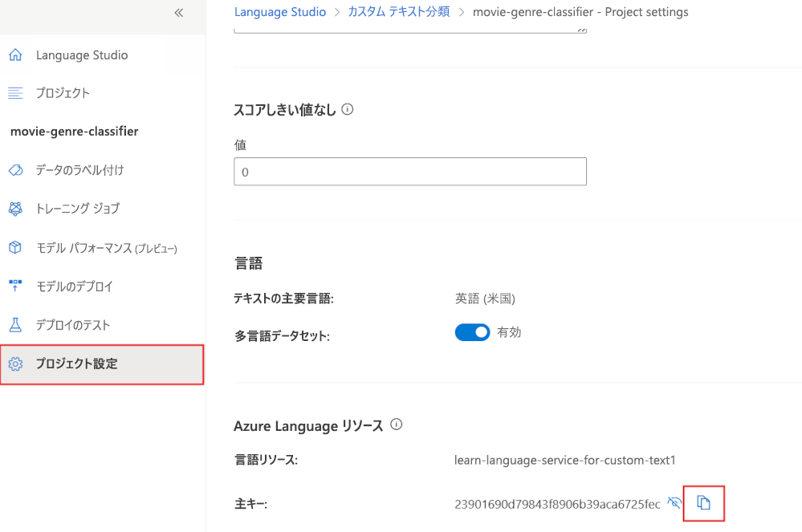The image size is (802, 532).
Task: Click the 主キー label
Action: point(250,505)
